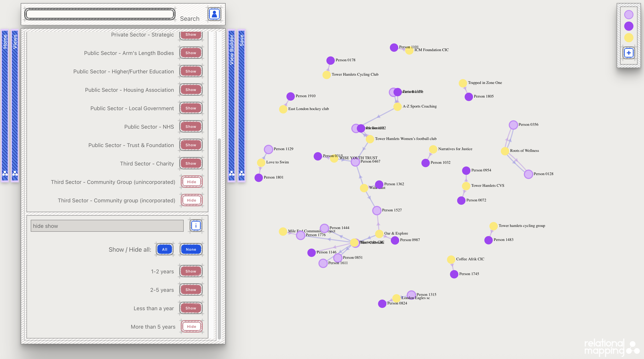Click the Tower Hamlets CVS yellow node
Viewport: 644px width, 359px height.
tap(466, 186)
